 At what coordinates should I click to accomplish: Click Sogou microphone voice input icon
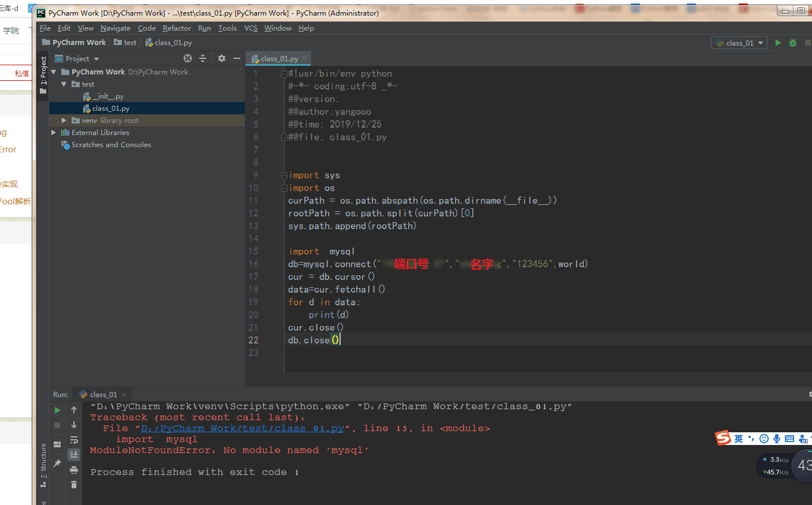[x=777, y=439]
